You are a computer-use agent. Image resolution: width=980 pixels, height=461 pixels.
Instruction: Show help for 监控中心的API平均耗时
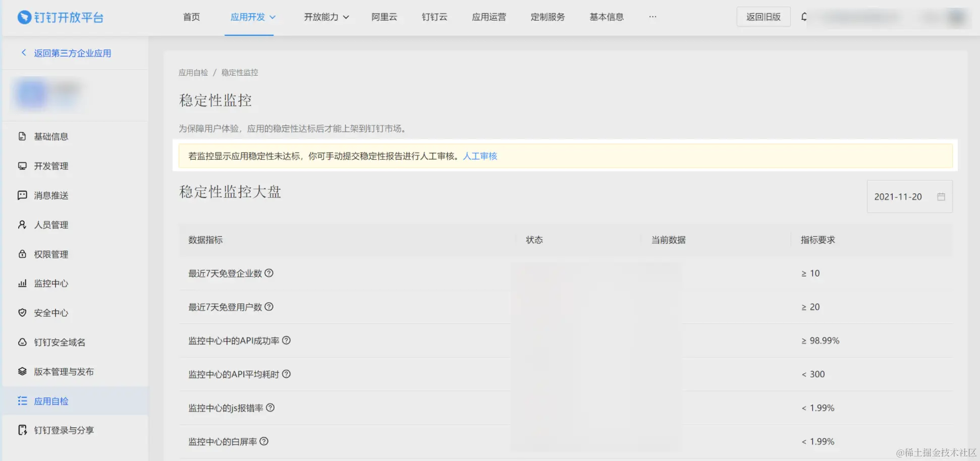click(286, 374)
